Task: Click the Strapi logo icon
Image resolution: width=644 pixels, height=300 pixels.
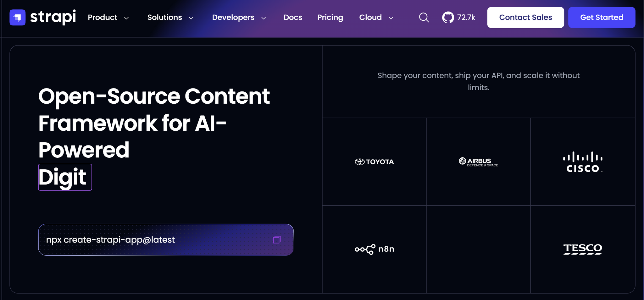Action: (17, 17)
